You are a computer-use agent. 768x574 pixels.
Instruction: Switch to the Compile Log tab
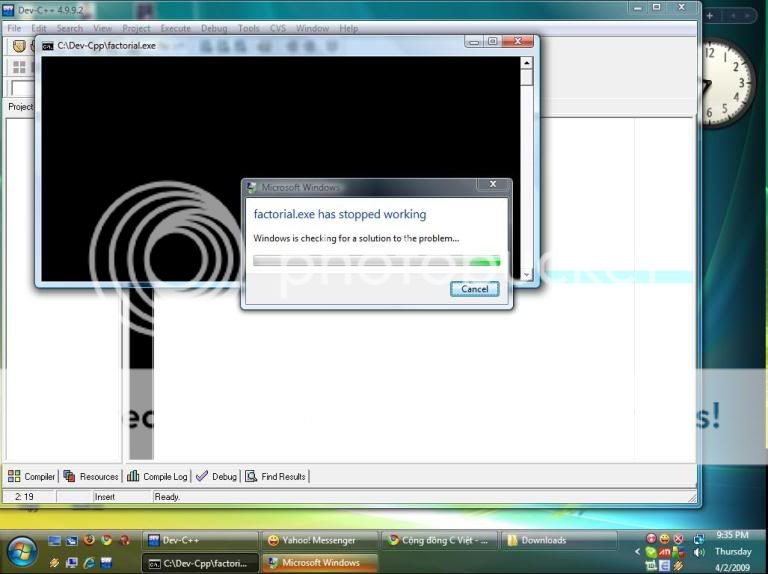[x=157, y=477]
